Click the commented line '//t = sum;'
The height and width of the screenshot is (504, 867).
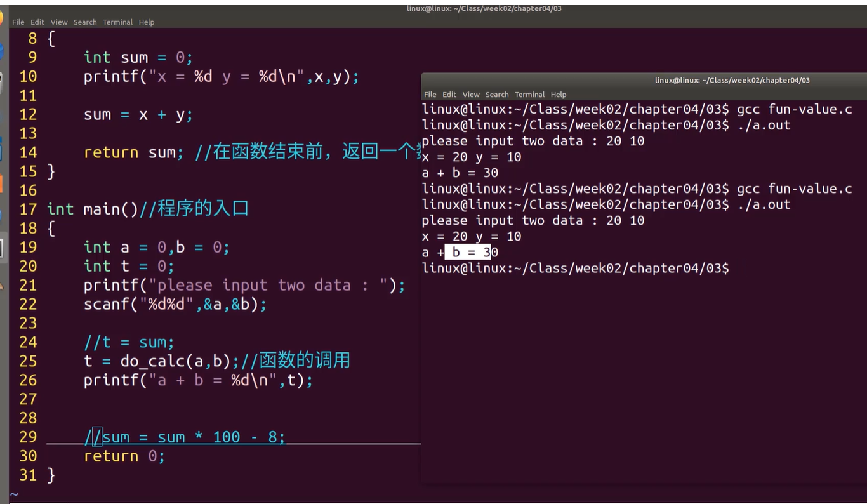click(x=129, y=342)
